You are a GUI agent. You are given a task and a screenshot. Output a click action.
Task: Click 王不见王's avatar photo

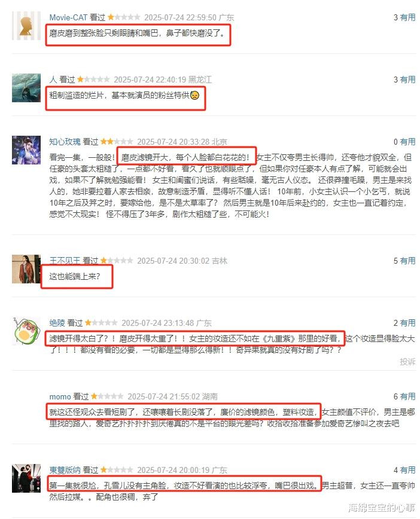point(26,269)
